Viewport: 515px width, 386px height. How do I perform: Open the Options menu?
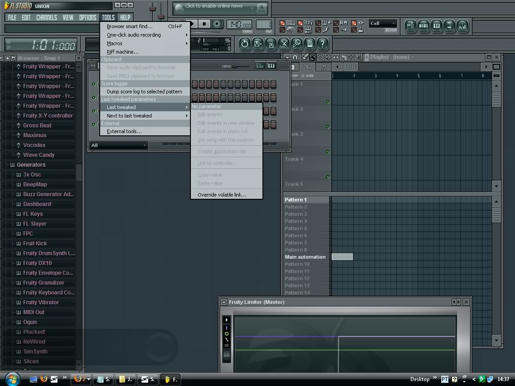(88, 17)
